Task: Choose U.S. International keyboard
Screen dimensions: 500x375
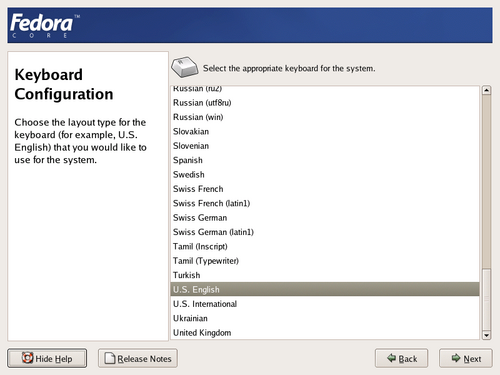Action: coord(325,304)
